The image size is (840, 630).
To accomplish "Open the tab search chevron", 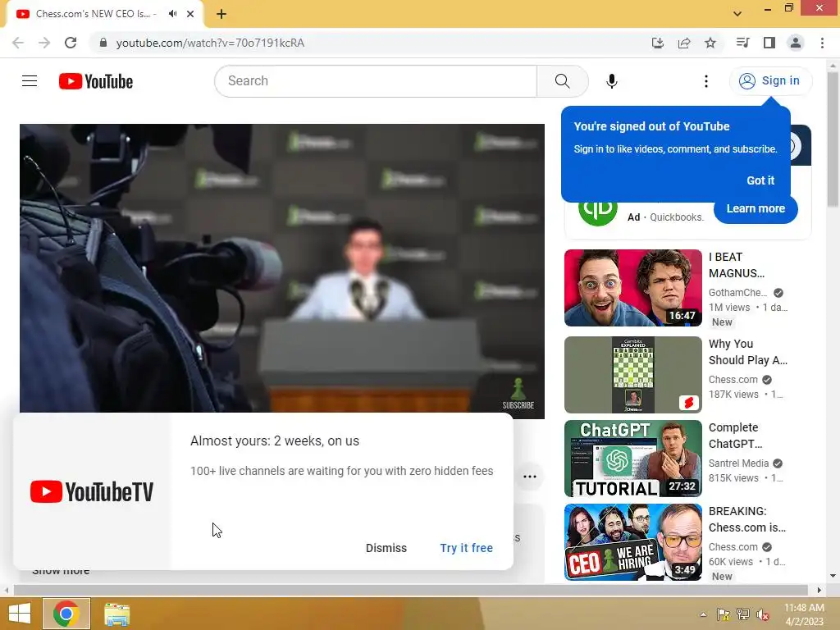I will click(737, 14).
